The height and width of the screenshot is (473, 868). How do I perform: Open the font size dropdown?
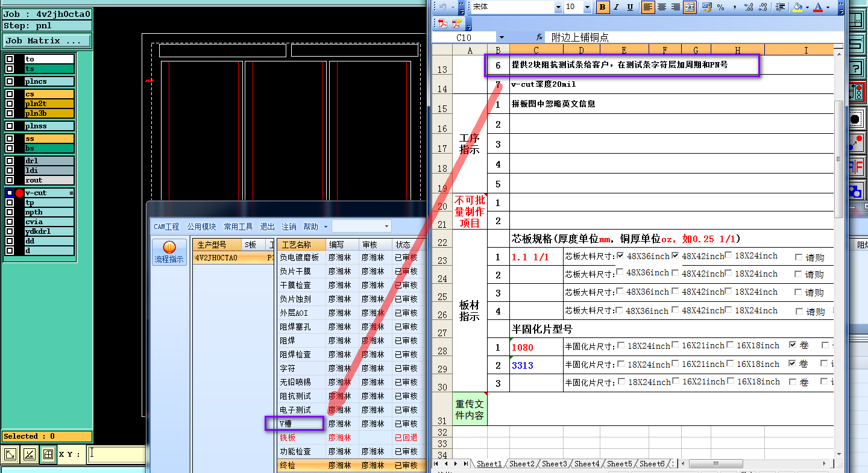click(x=588, y=7)
